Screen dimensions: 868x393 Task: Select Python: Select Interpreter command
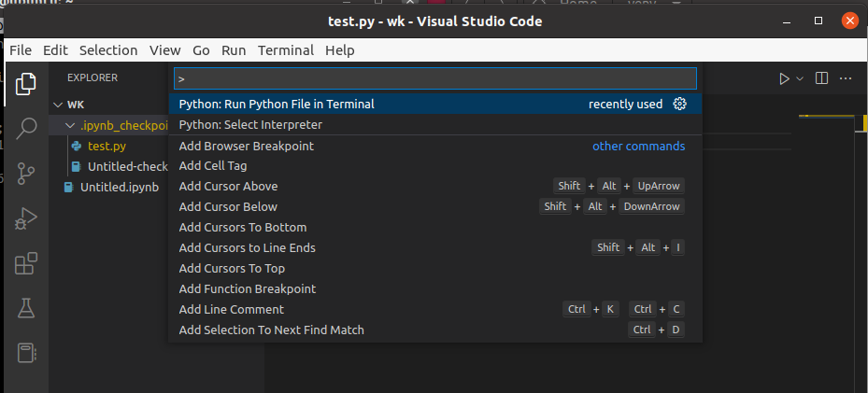250,125
